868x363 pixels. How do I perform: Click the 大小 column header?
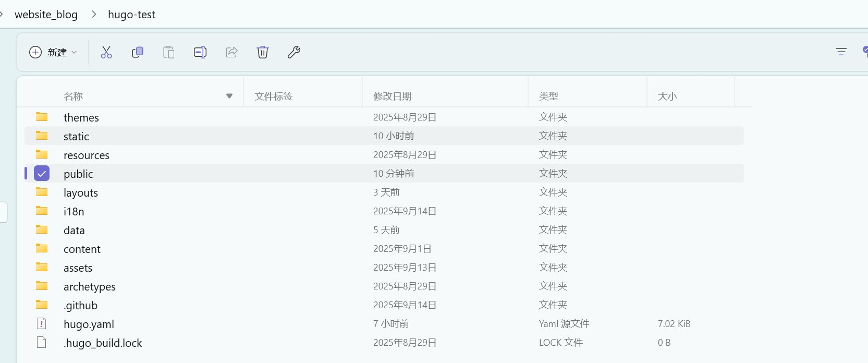point(667,96)
